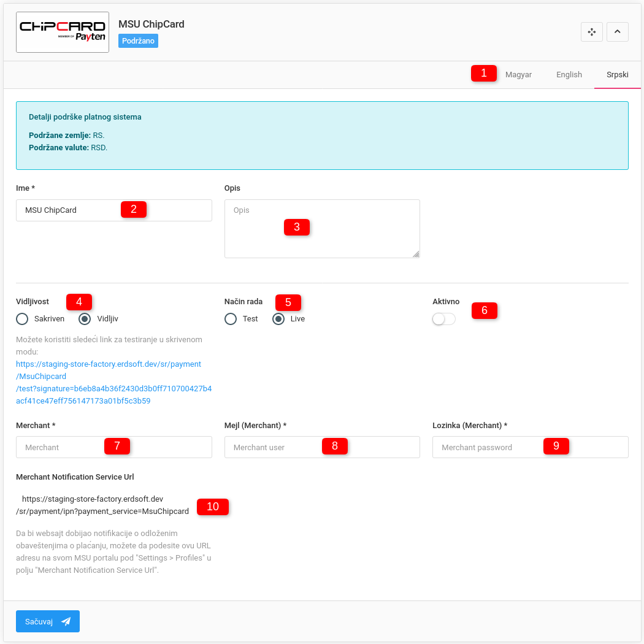This screenshot has width=644, height=644.
Task: Click the Opis textarea resize handle
Action: (416, 254)
